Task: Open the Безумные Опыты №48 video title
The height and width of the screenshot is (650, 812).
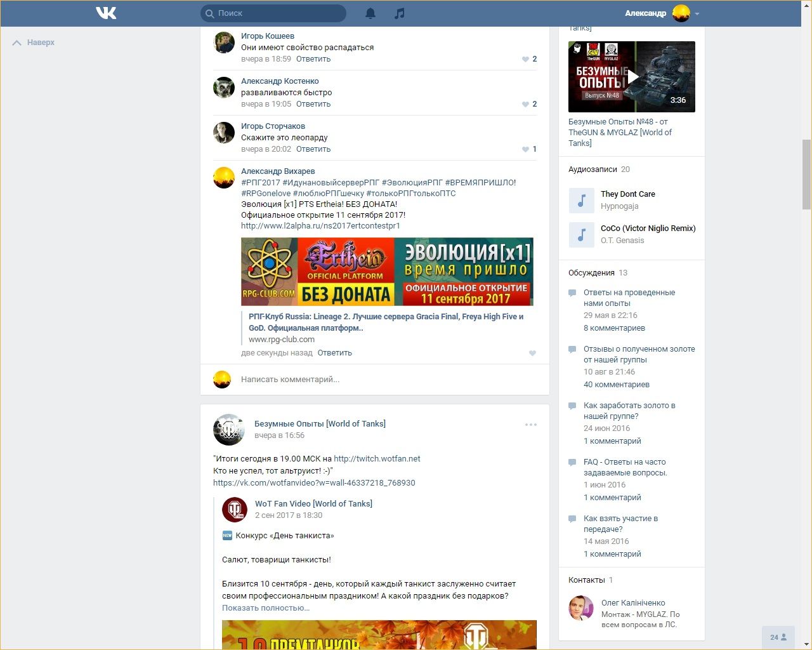Action: click(x=620, y=133)
